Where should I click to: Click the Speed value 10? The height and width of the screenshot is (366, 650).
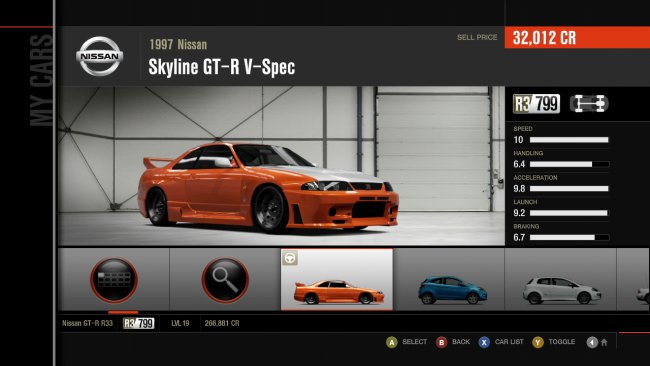[x=518, y=140]
